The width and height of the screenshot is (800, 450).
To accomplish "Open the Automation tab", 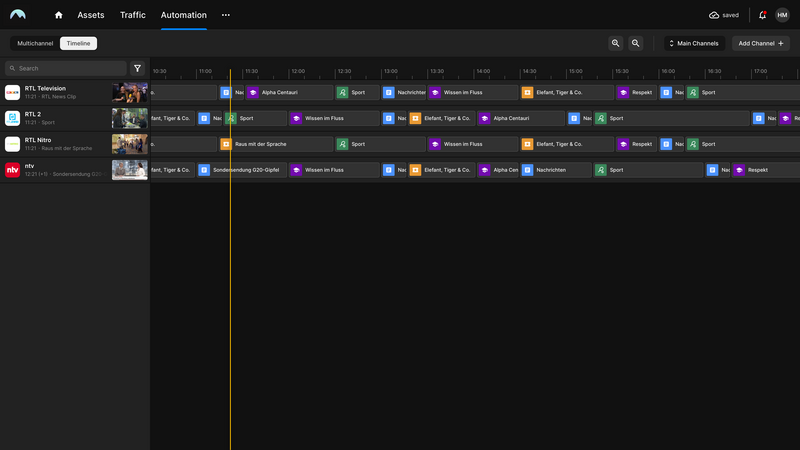I will point(184,15).
